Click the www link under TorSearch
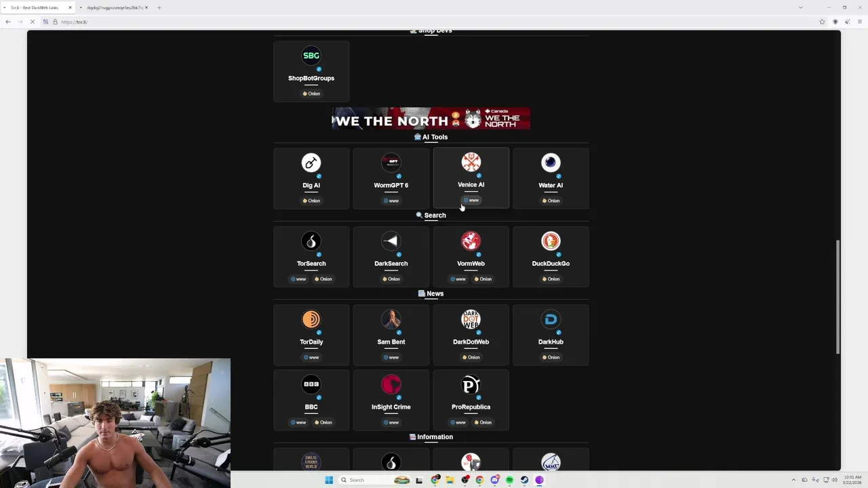The width and height of the screenshot is (868, 488). 298,279
